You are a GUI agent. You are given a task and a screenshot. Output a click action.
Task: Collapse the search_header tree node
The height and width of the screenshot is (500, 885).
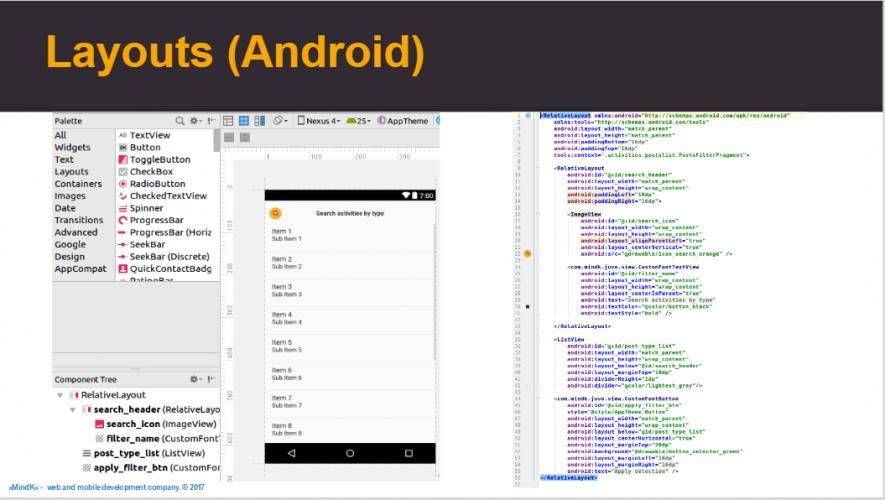pyautogui.click(x=72, y=410)
